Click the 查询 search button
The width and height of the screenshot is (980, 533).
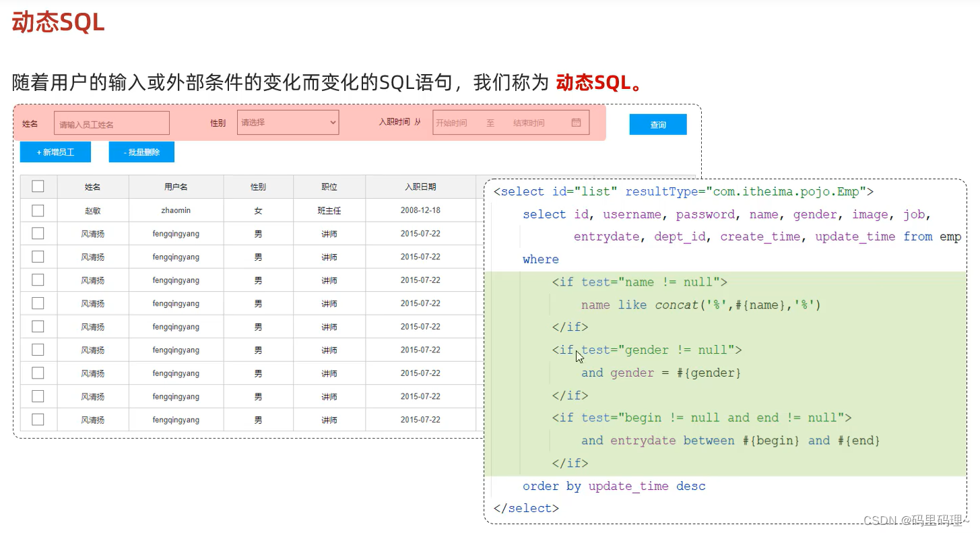657,124
